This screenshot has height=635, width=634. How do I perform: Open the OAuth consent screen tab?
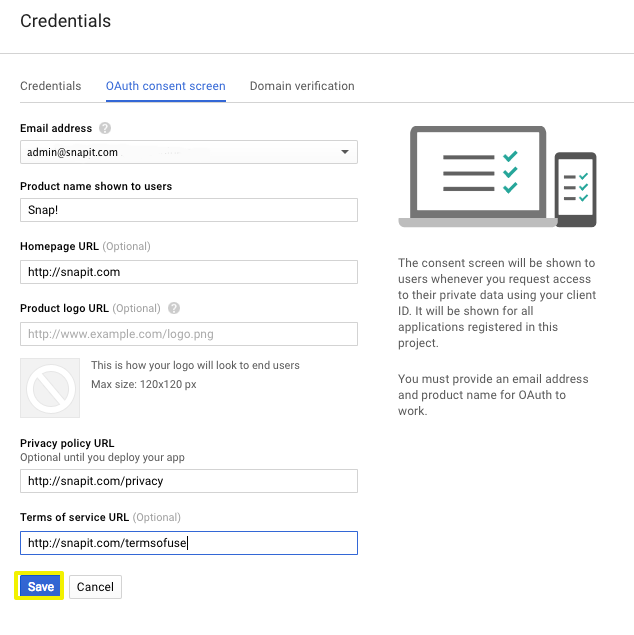[166, 86]
